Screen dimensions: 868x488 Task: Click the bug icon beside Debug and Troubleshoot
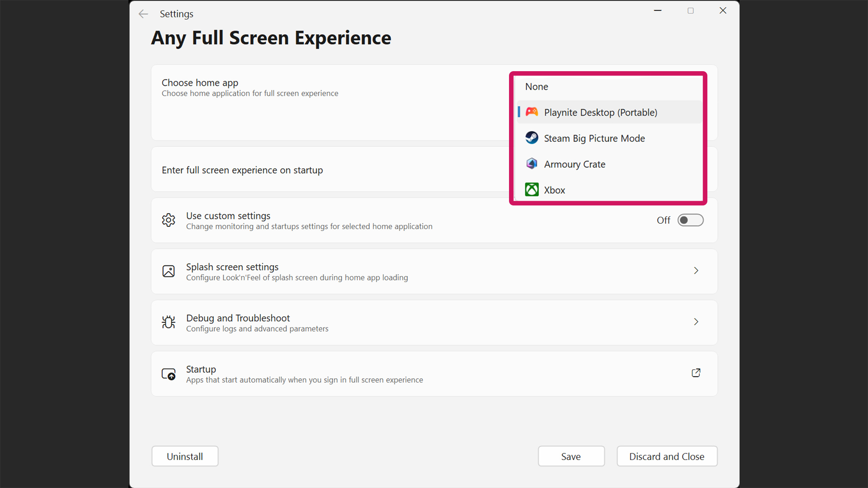point(168,322)
